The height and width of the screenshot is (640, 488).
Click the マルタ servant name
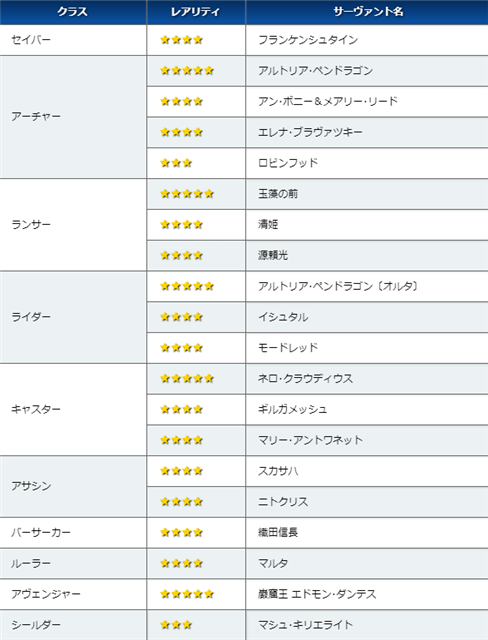pos(273,563)
